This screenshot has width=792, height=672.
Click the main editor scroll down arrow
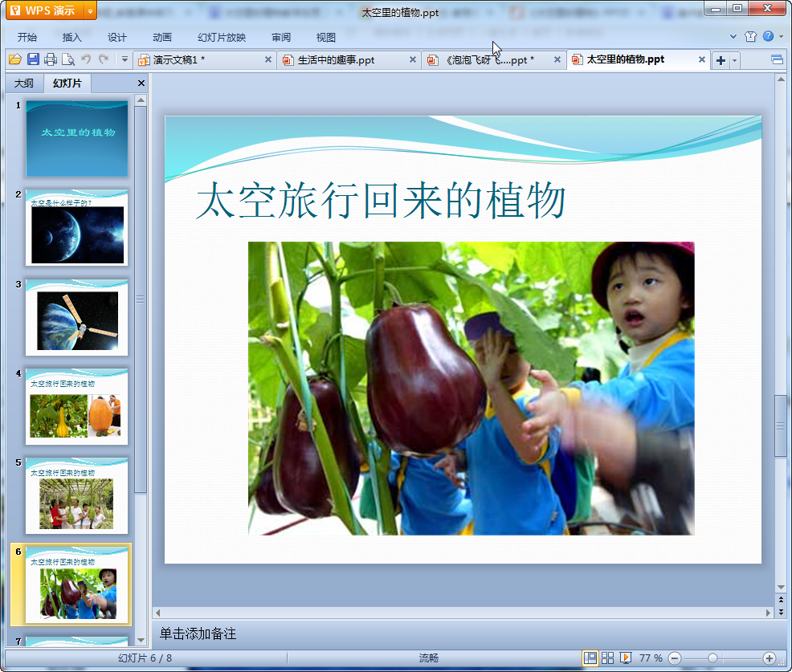781,587
